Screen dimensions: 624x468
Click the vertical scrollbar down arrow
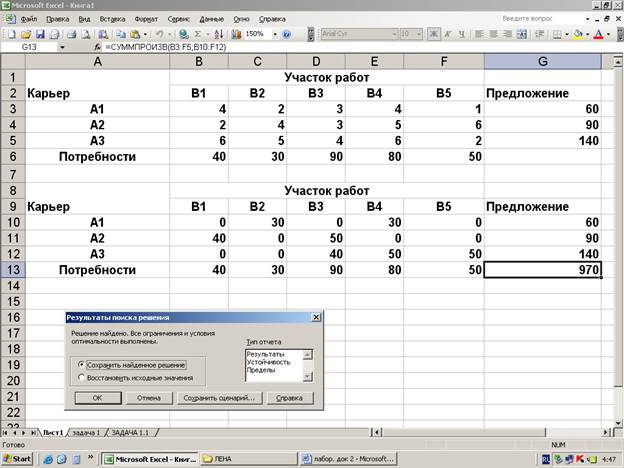618,423
